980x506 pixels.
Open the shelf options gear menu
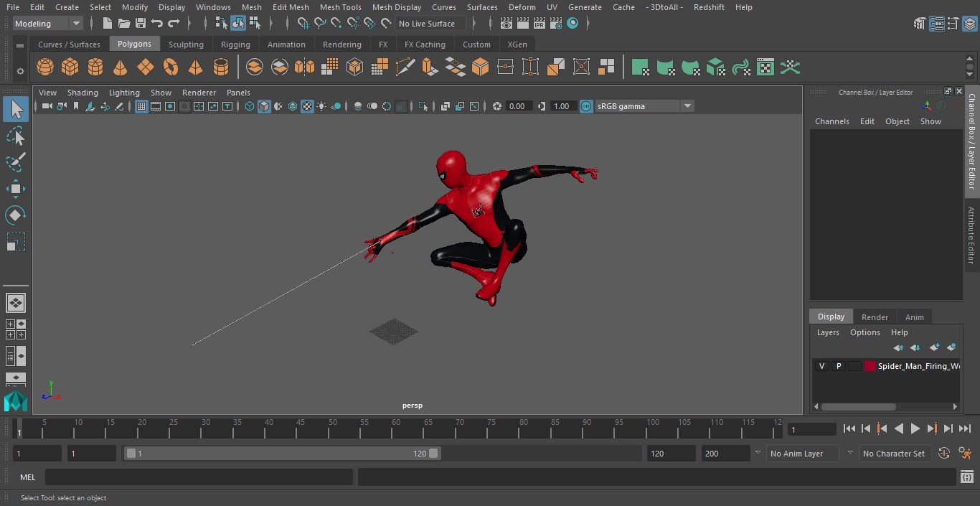click(20, 70)
